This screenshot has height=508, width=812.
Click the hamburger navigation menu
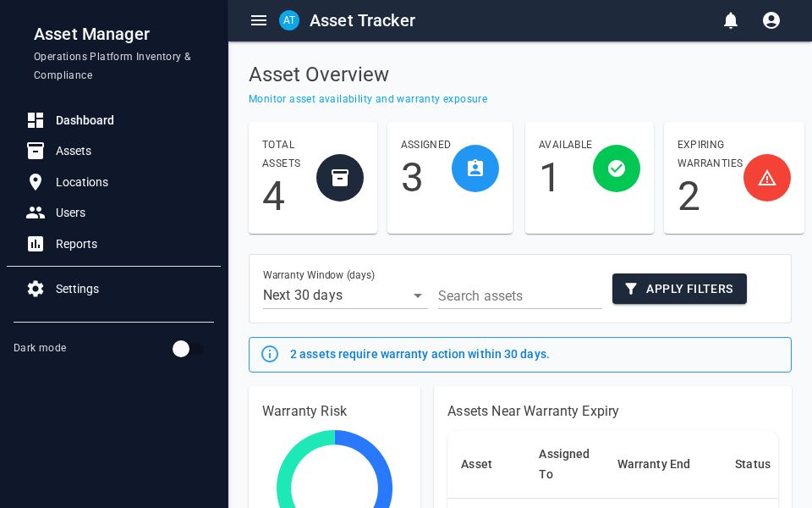[x=259, y=20]
